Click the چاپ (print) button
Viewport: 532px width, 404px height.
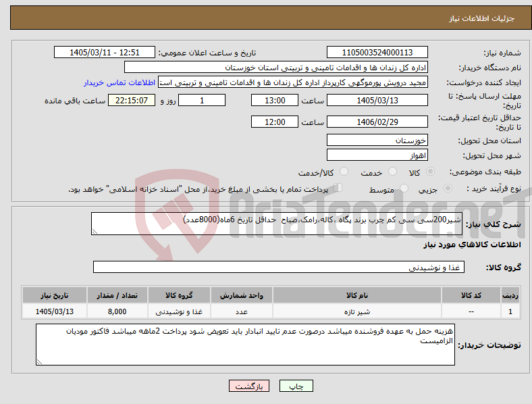tap(296, 386)
